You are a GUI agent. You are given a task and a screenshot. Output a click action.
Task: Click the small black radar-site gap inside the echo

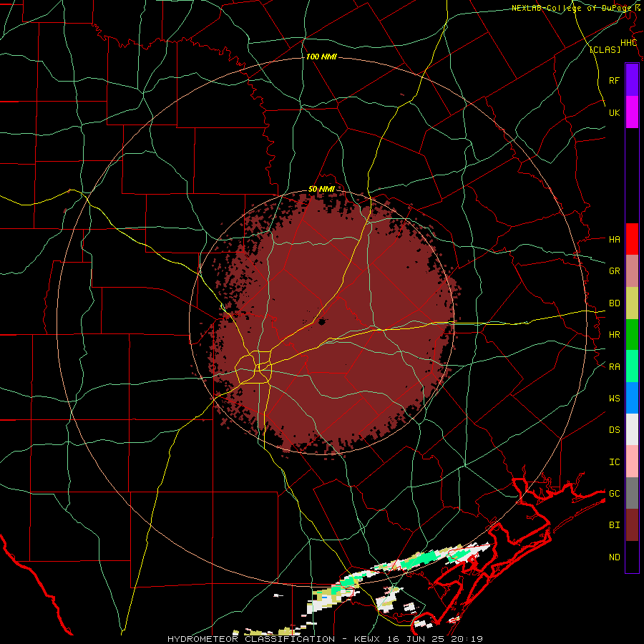point(321,322)
